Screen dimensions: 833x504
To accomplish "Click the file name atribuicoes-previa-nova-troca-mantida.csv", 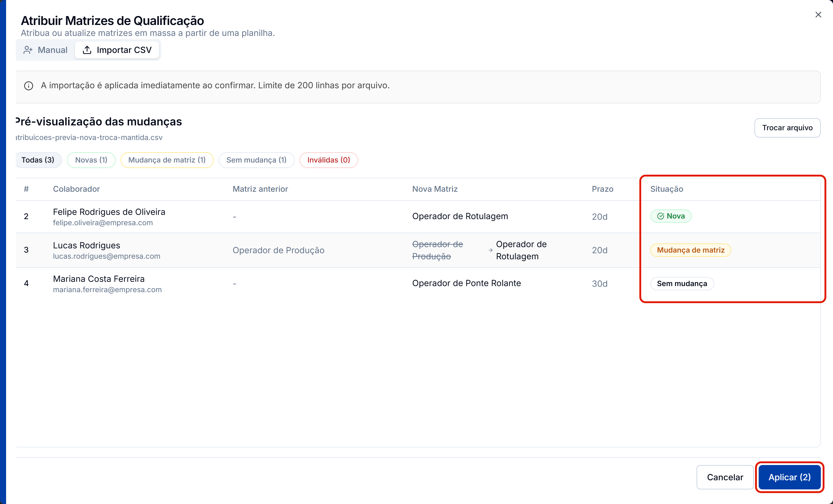I will tap(89, 138).
